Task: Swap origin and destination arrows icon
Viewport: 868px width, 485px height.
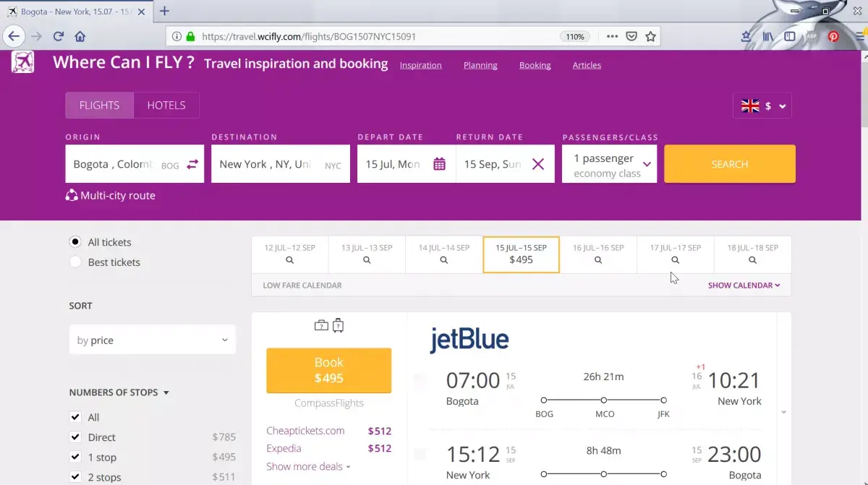Action: click(192, 165)
